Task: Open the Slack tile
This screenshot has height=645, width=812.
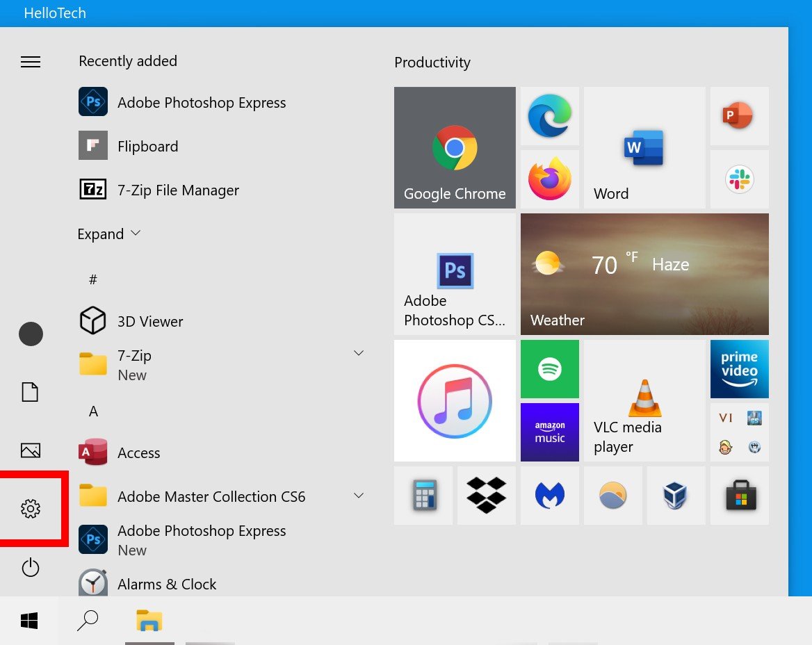Action: point(739,179)
